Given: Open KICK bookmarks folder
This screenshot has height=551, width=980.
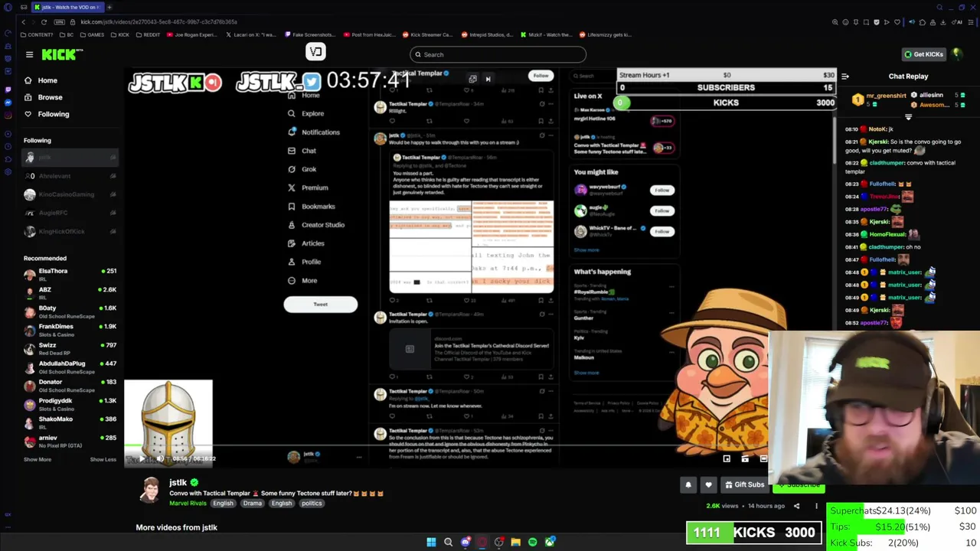Looking at the screenshot, I should pyautogui.click(x=119, y=34).
